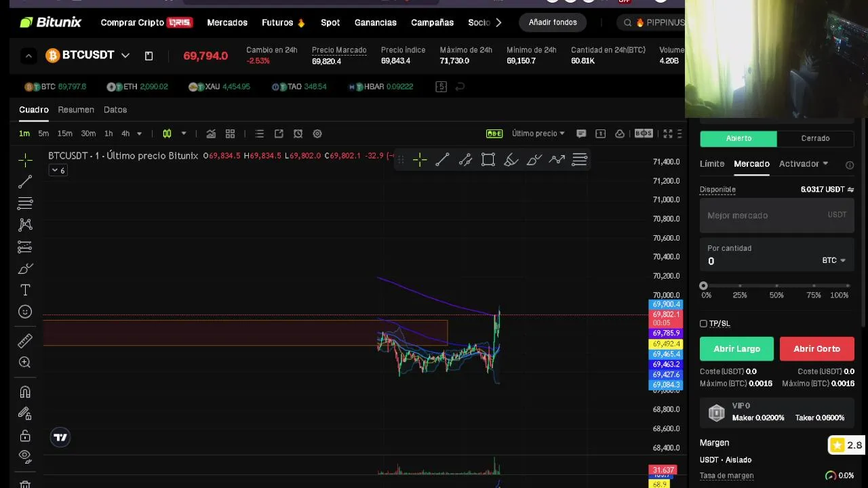
Task: Click the quantity percentage slider handle
Action: (703, 286)
